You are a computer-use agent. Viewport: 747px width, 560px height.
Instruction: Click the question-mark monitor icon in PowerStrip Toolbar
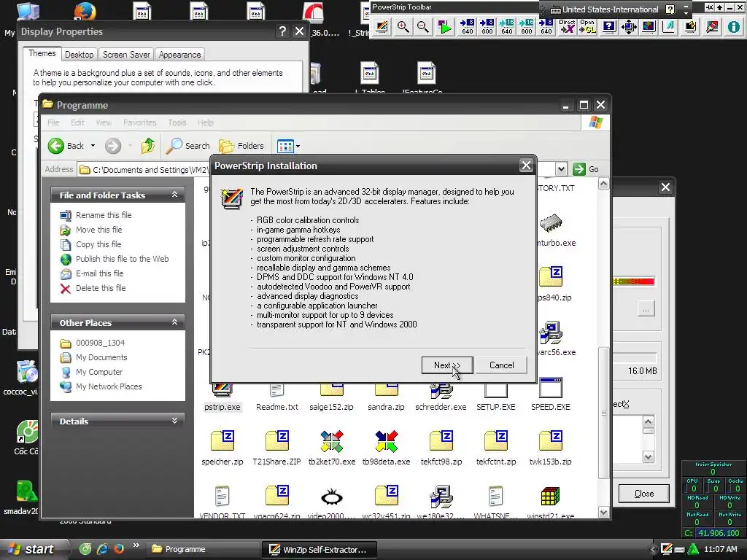(609, 27)
